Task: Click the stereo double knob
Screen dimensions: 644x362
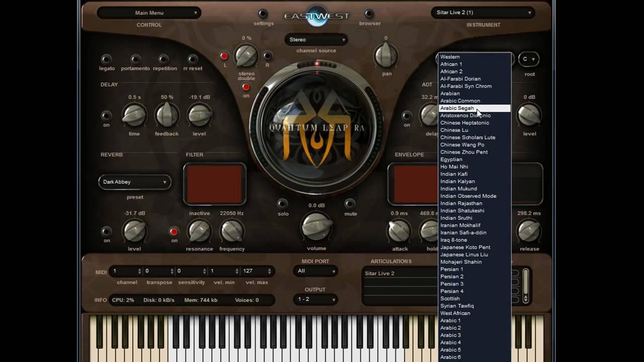Action: [246, 56]
